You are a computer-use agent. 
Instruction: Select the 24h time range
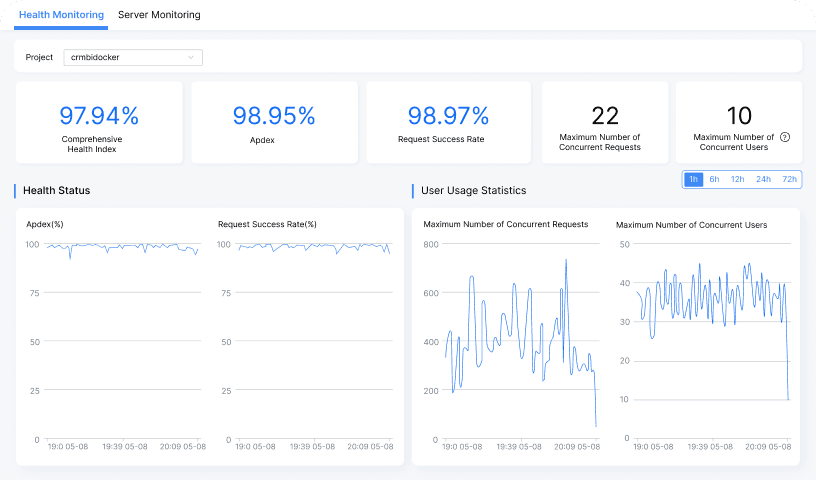[x=763, y=179]
